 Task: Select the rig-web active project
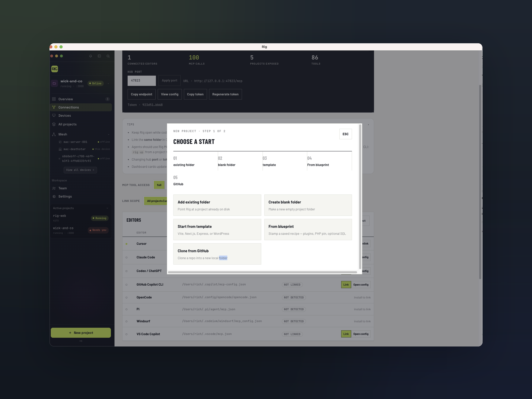pyautogui.click(x=81, y=218)
